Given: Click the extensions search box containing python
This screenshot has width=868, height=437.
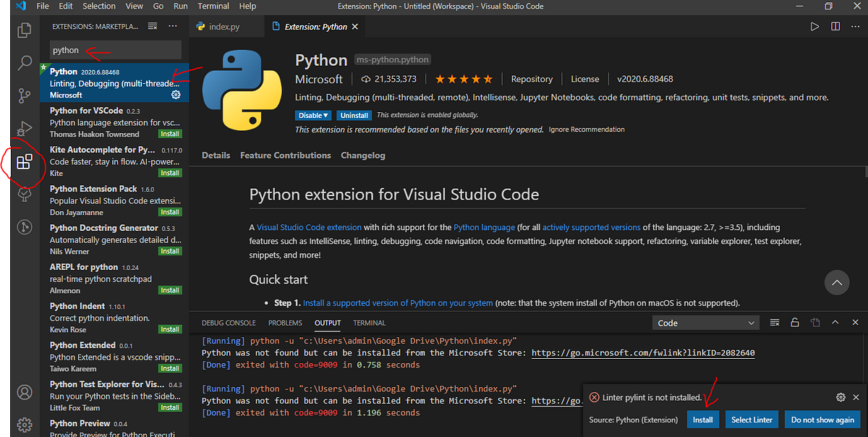Looking at the screenshot, I should [x=114, y=49].
